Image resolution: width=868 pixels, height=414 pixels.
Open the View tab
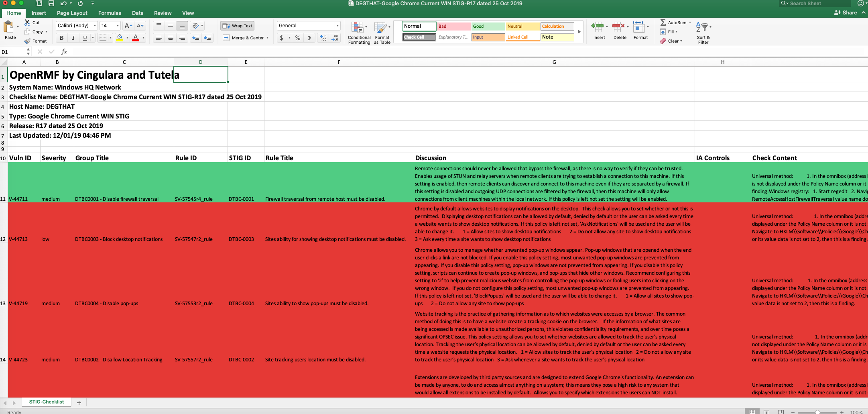188,13
